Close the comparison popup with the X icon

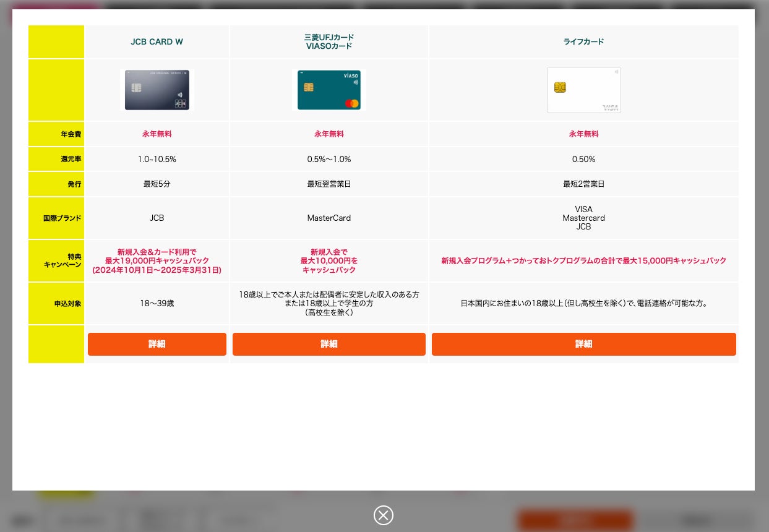coord(384,515)
